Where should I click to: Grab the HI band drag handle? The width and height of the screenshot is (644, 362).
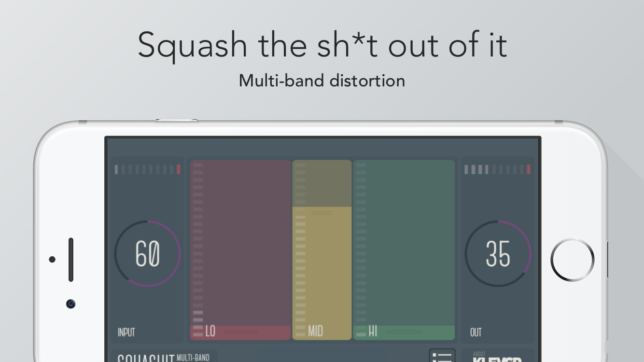point(404,332)
